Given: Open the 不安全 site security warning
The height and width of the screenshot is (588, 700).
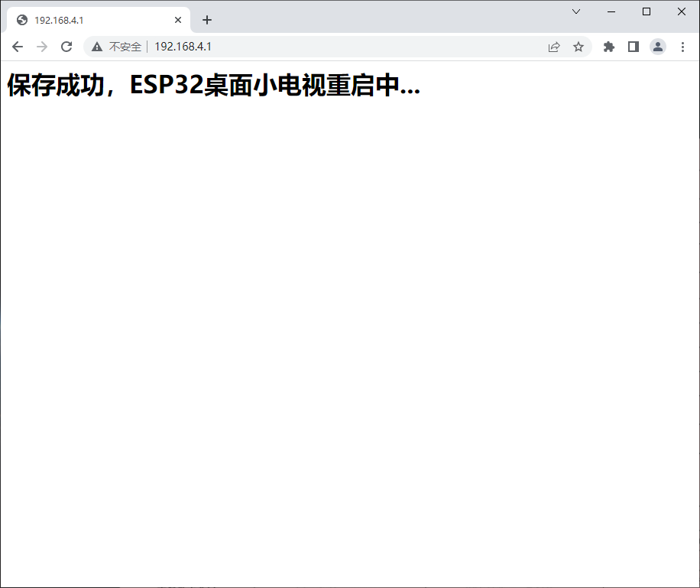Looking at the screenshot, I should (116, 47).
